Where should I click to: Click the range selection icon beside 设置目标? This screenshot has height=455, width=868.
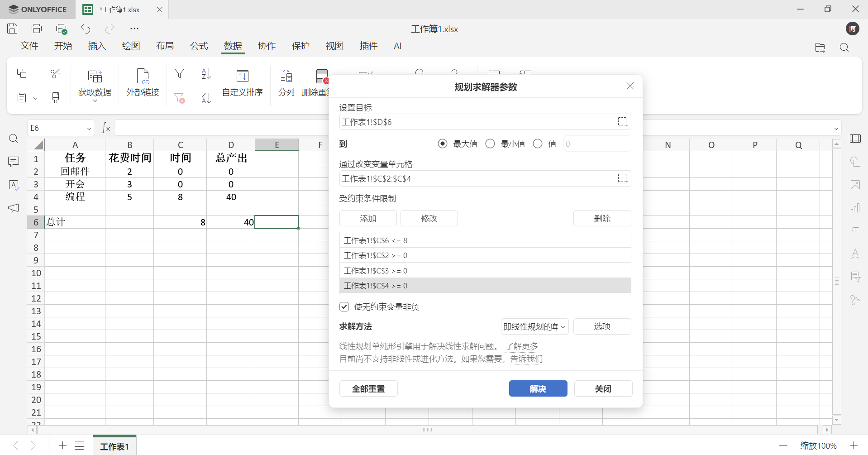click(x=622, y=121)
